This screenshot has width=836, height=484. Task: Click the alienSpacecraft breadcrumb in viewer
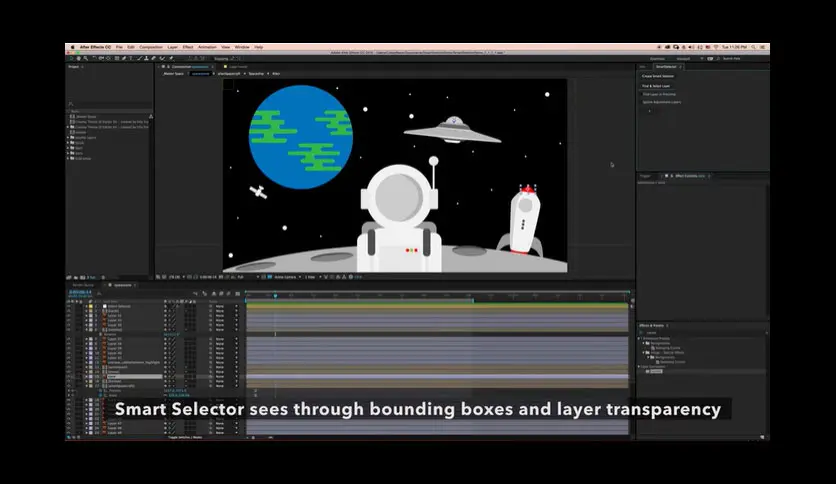229,74
